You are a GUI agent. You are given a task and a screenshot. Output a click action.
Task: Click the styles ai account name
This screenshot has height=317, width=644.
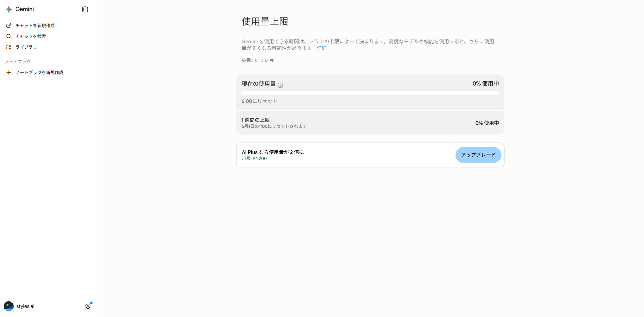[x=25, y=306]
